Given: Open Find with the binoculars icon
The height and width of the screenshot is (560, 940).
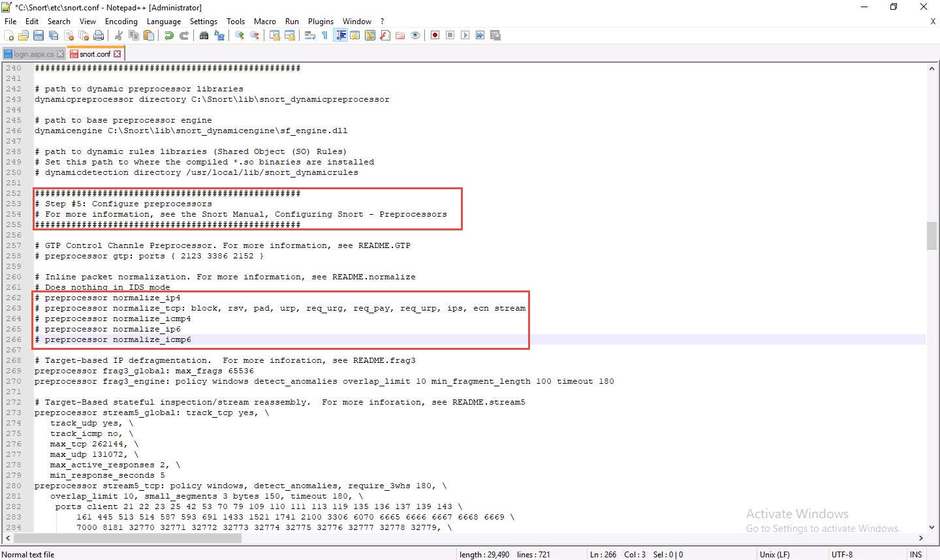Looking at the screenshot, I should (204, 35).
